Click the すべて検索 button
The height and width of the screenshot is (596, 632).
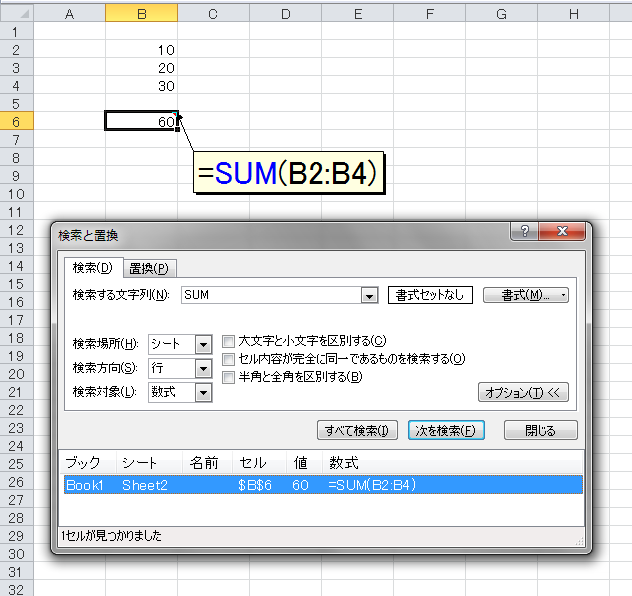(357, 430)
